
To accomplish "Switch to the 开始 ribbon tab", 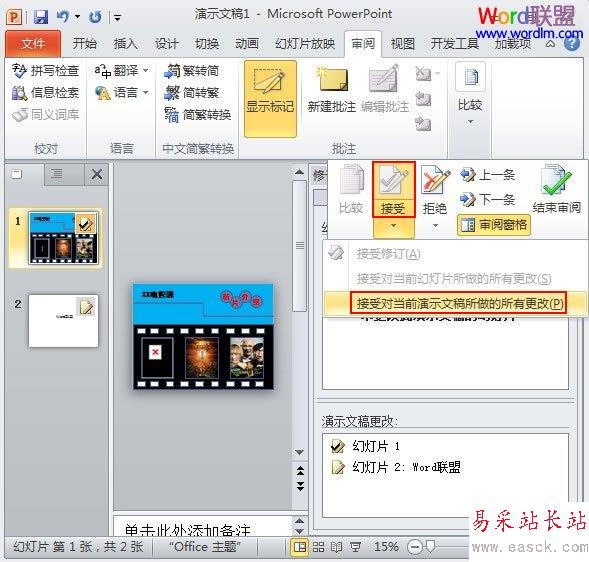I will [85, 44].
